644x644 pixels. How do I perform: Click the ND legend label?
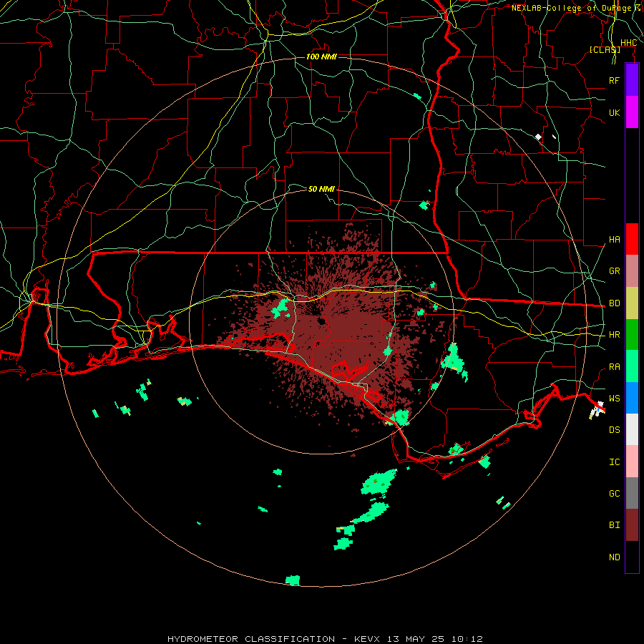pos(614,557)
